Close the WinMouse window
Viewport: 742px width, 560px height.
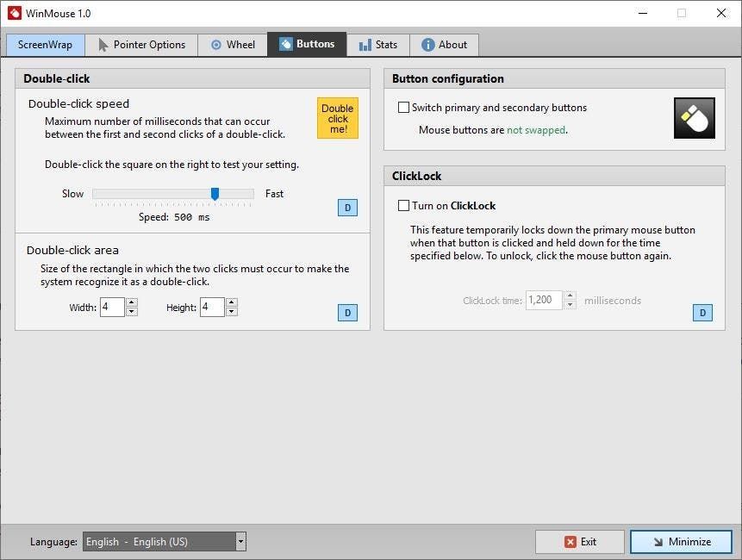(x=721, y=13)
